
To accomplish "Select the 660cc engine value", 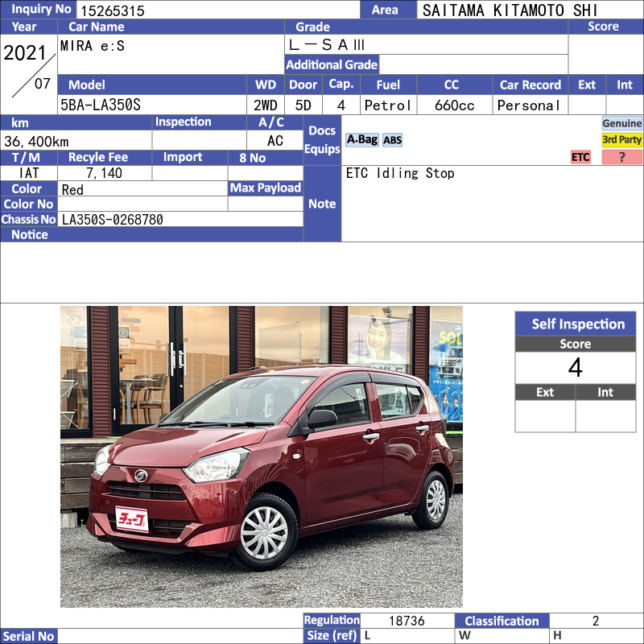I will click(454, 105).
